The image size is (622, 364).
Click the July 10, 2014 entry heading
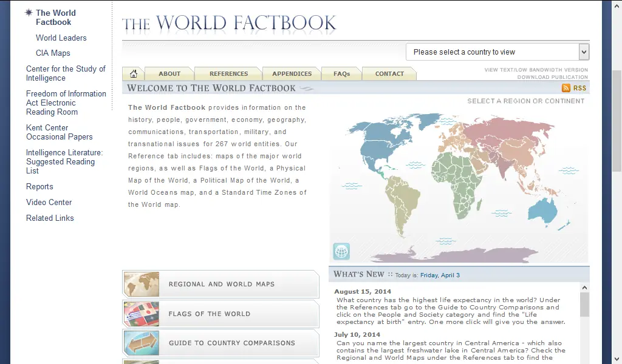click(357, 335)
